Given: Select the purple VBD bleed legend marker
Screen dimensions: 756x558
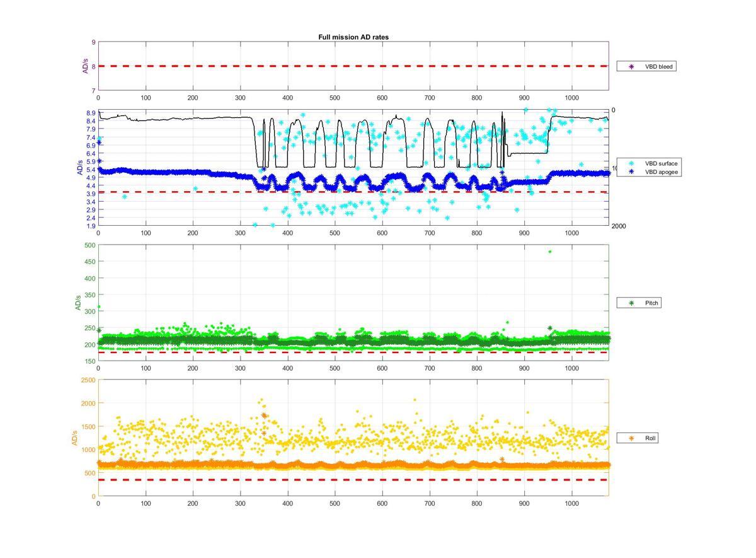Looking at the screenshot, I should pos(631,66).
